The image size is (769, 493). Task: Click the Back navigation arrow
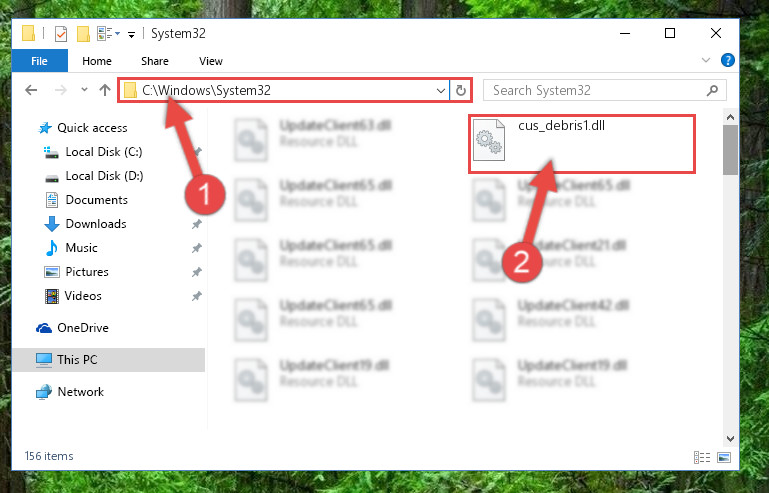point(31,90)
